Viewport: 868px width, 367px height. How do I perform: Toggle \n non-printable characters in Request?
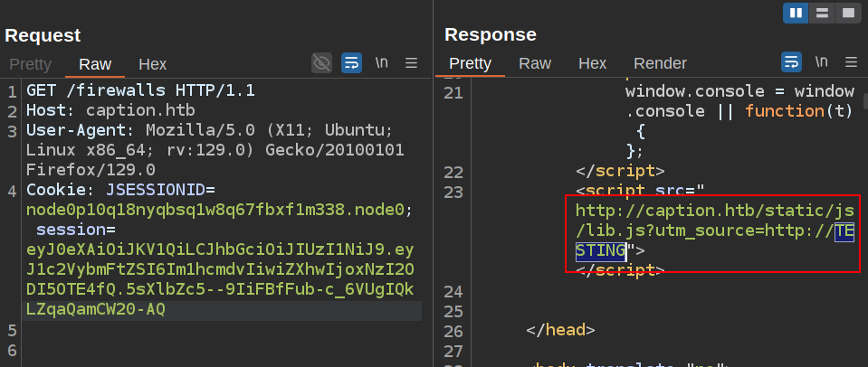pos(382,62)
